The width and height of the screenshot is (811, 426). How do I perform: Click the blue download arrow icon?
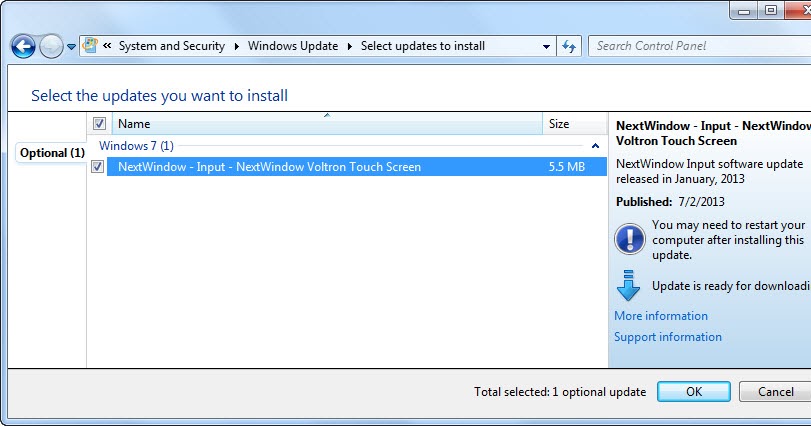pyautogui.click(x=628, y=285)
